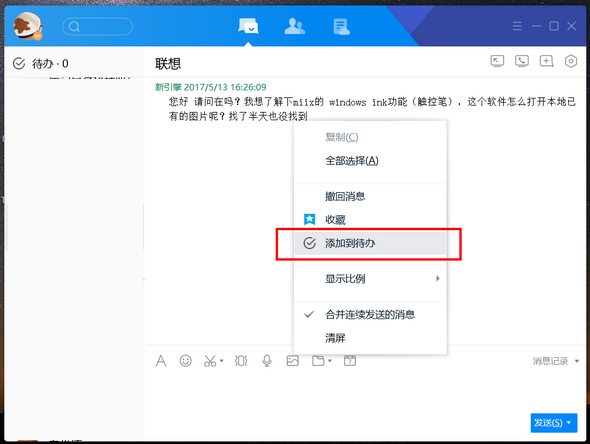
Task: Switch to the contacts tab icon
Action: tap(295, 26)
